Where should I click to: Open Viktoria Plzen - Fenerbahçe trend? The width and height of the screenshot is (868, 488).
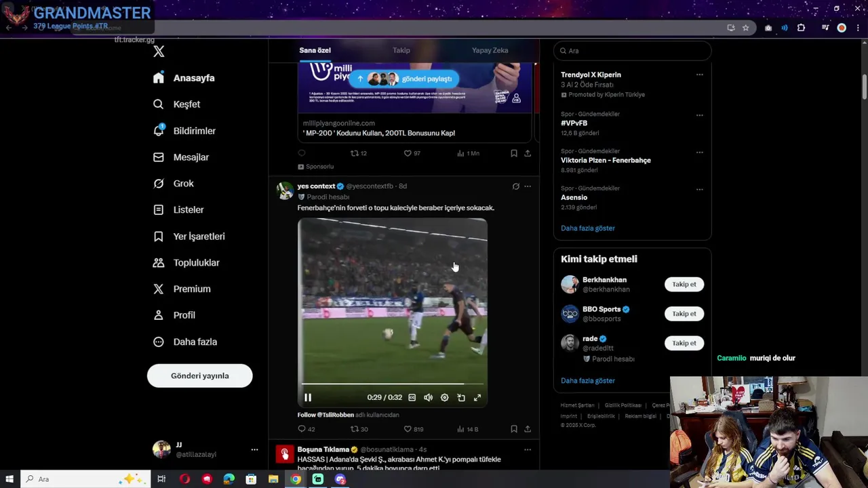tap(606, 161)
